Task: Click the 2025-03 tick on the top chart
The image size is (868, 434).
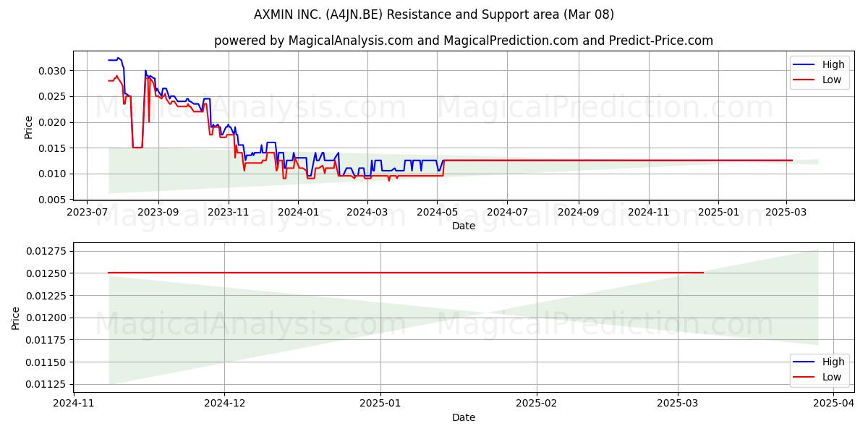Action: pos(786,213)
